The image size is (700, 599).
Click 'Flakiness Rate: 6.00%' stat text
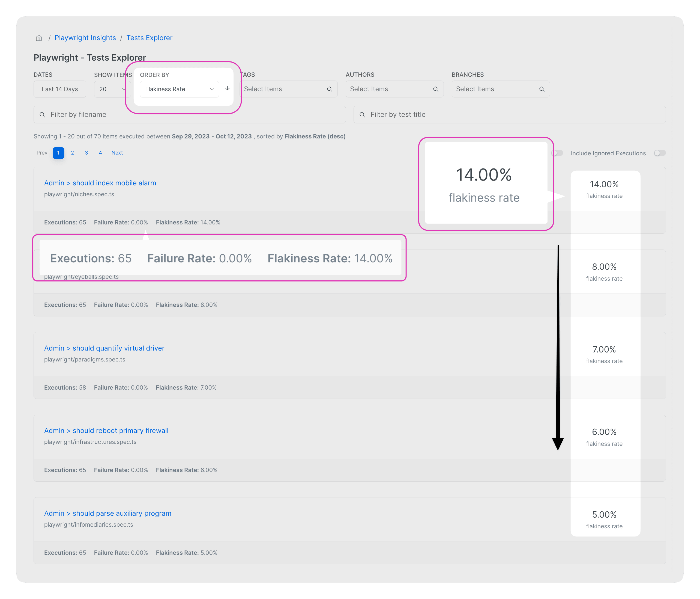coord(187,470)
